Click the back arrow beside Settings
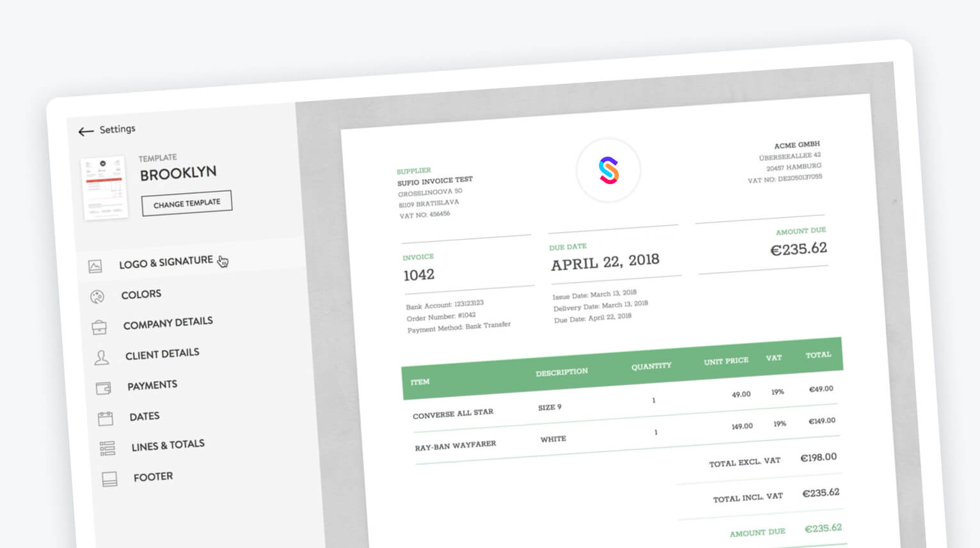 point(86,132)
